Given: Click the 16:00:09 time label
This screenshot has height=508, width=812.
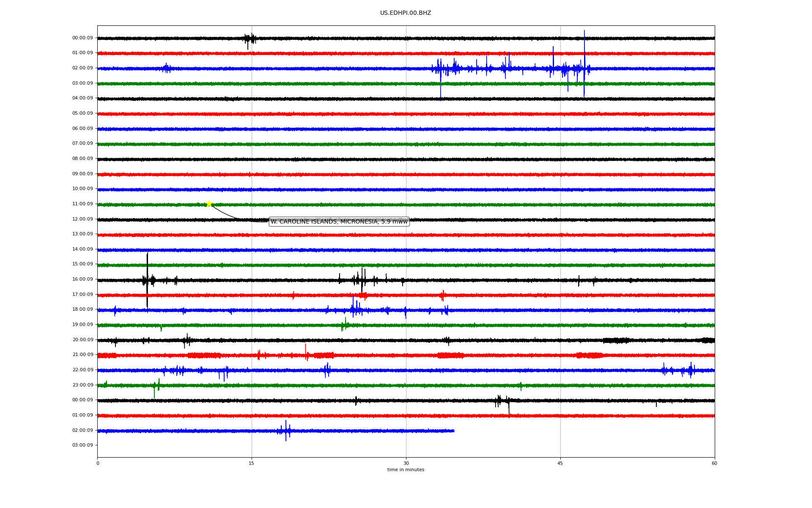Looking at the screenshot, I should pyautogui.click(x=82, y=279).
